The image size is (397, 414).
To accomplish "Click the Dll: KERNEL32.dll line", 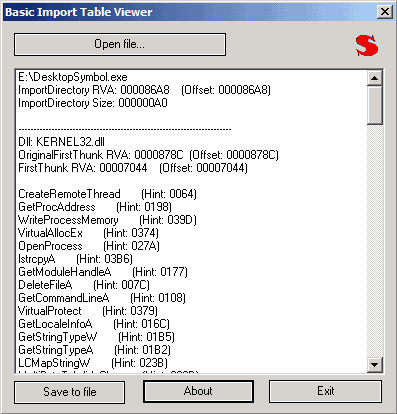I will point(61,142).
